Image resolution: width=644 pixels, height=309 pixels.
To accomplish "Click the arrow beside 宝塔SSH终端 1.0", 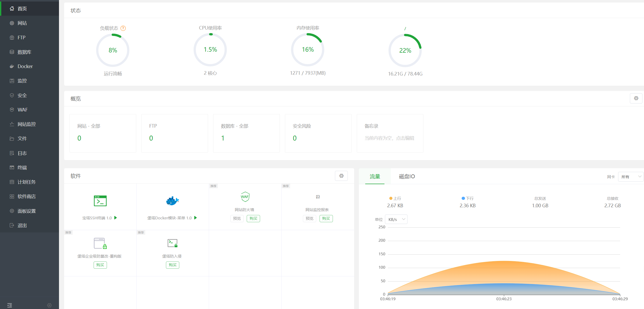I will [x=116, y=218].
